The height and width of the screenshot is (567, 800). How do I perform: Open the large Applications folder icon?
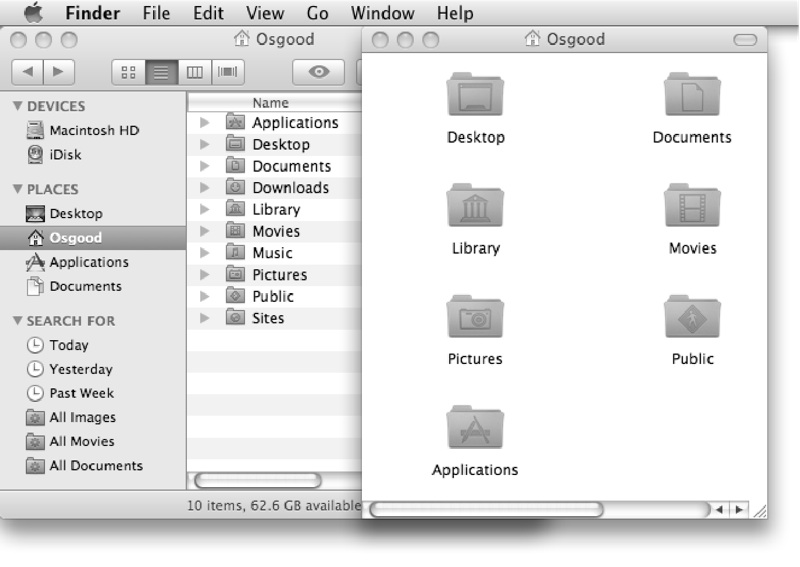pyautogui.click(x=475, y=428)
